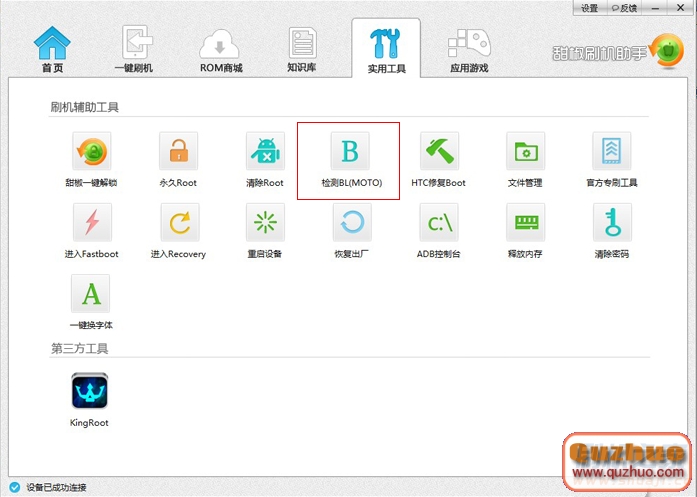Screen dimensions: 697x497
Task: Click the 释放内存 memory icon
Action: coord(525,222)
